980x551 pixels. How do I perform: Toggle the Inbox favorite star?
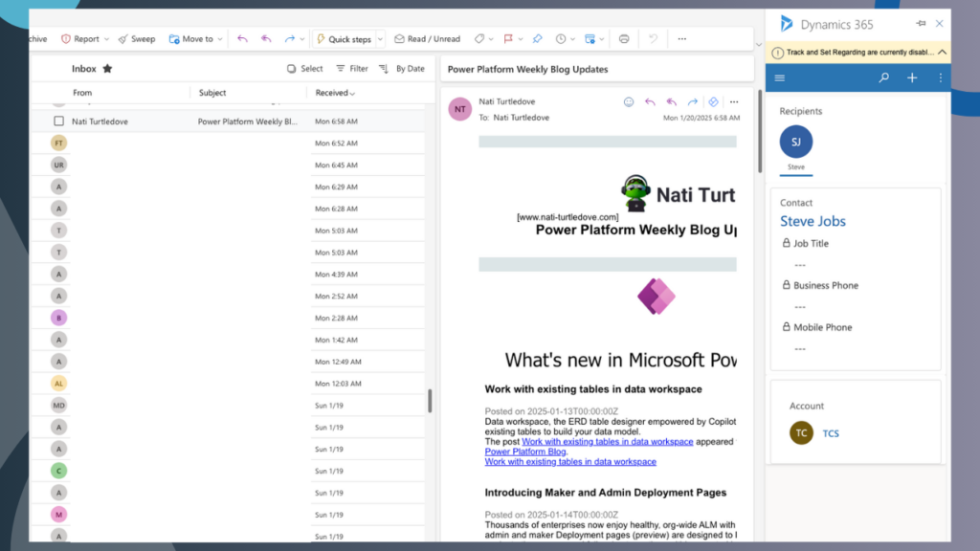tap(105, 68)
